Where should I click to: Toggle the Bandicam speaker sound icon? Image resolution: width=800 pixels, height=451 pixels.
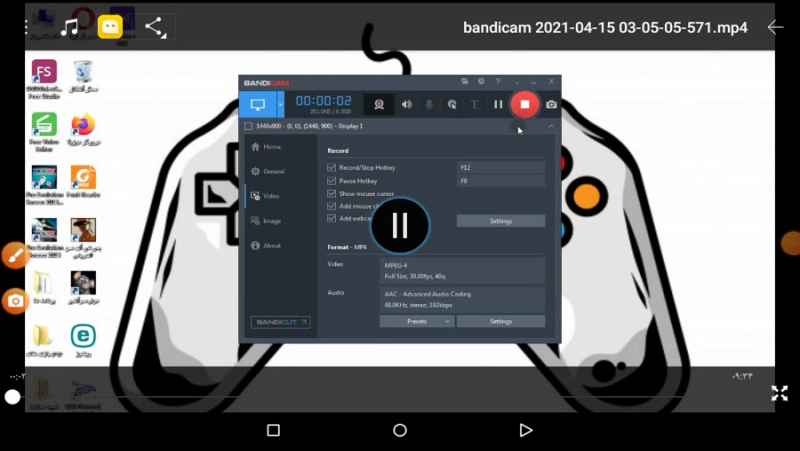407,105
